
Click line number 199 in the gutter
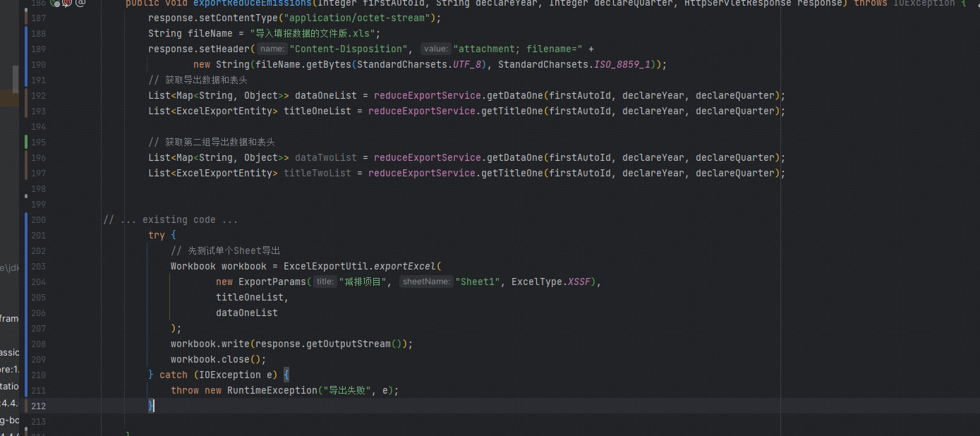(39, 204)
